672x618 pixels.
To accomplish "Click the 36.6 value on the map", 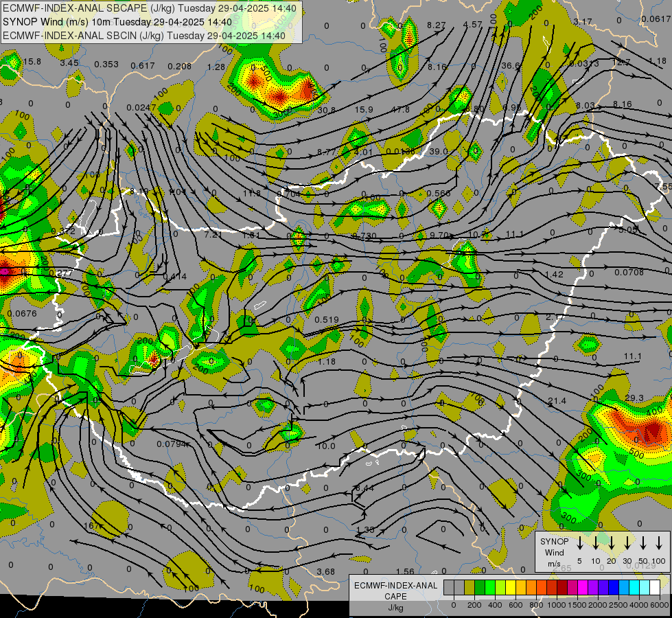I will click(511, 66).
